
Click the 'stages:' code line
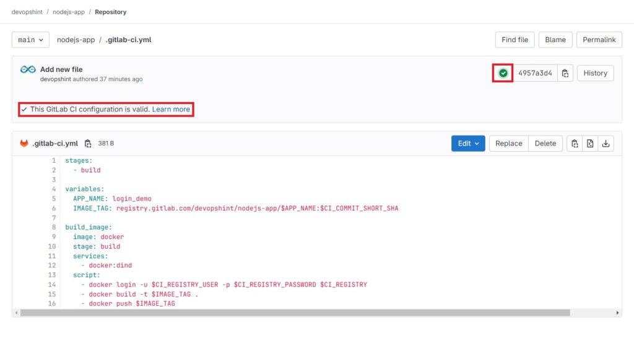coord(79,160)
